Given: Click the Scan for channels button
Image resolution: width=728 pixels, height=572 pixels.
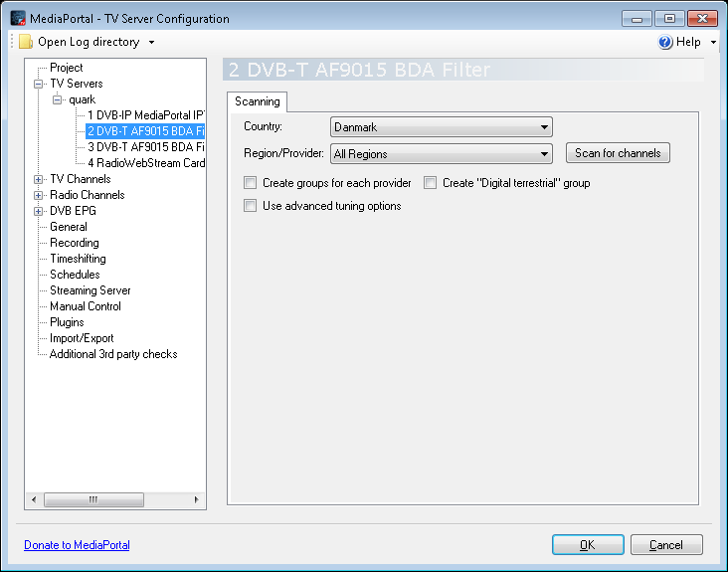Looking at the screenshot, I should pos(618,153).
